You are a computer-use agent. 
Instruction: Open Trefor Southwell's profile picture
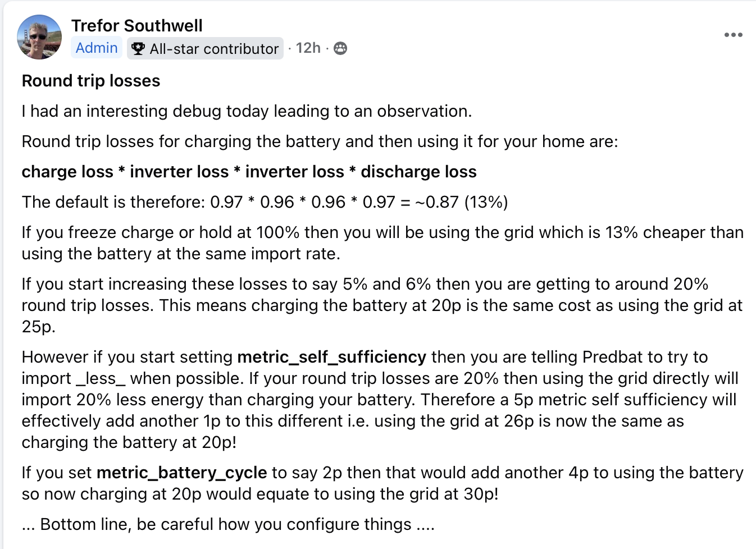tap(39, 37)
